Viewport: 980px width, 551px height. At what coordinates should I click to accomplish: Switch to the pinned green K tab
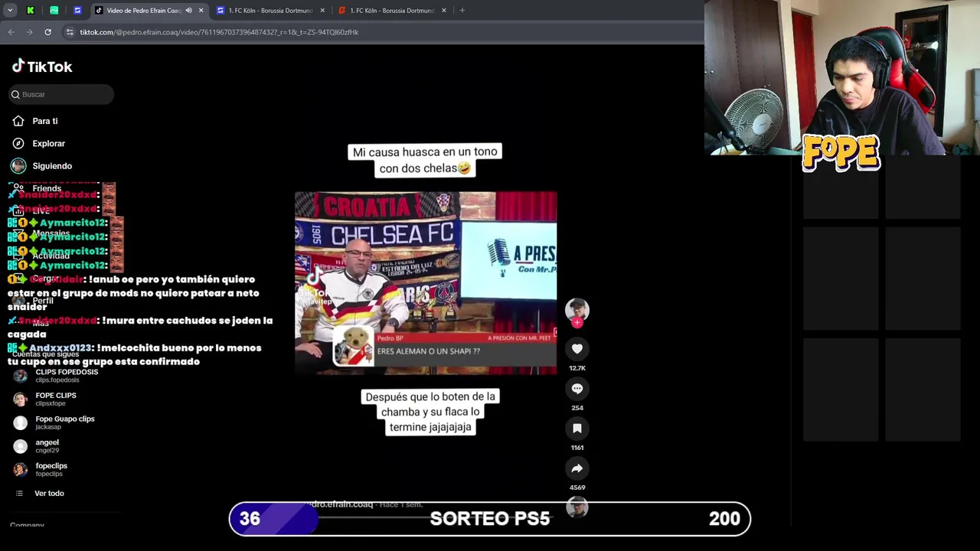pyautogui.click(x=30, y=11)
